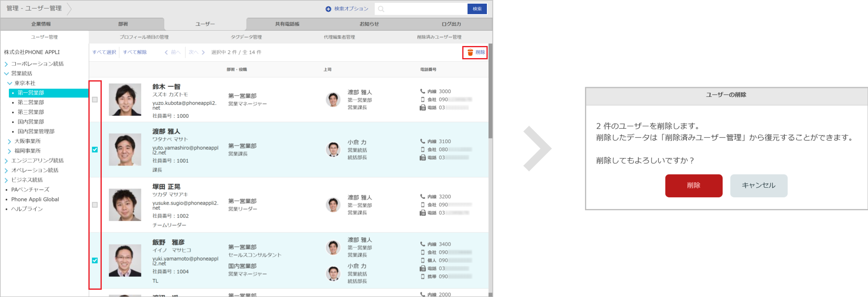Collapse the 東京本社 tree node
This screenshot has height=297, width=868.
pos(9,84)
